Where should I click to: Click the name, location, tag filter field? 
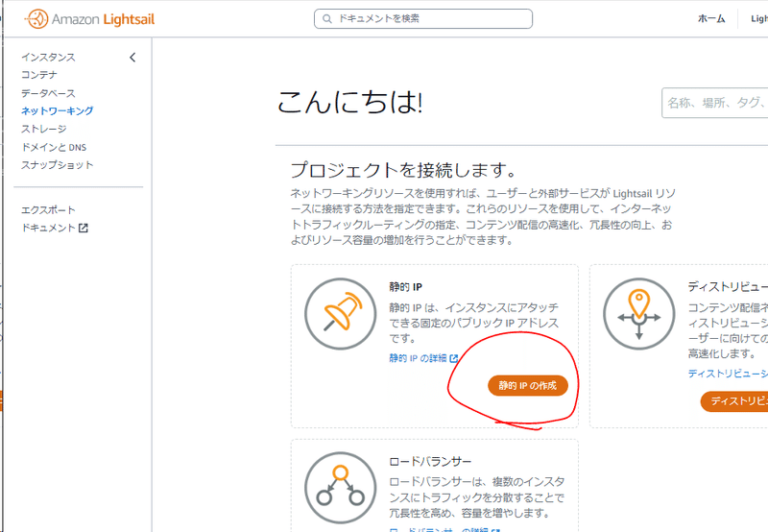click(714, 103)
